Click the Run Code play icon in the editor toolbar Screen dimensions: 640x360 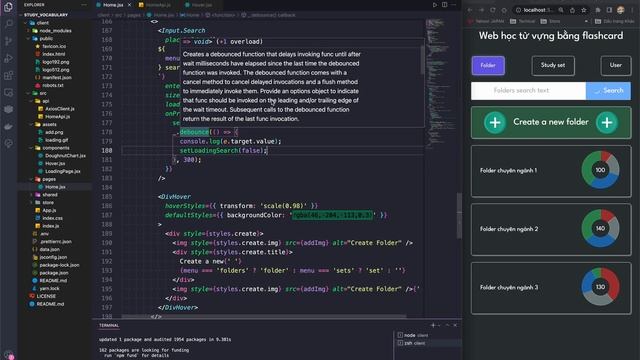[435, 5]
